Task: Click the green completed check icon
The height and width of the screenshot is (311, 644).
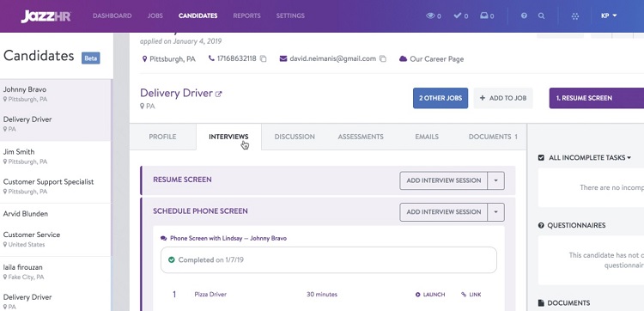Action: point(172,259)
